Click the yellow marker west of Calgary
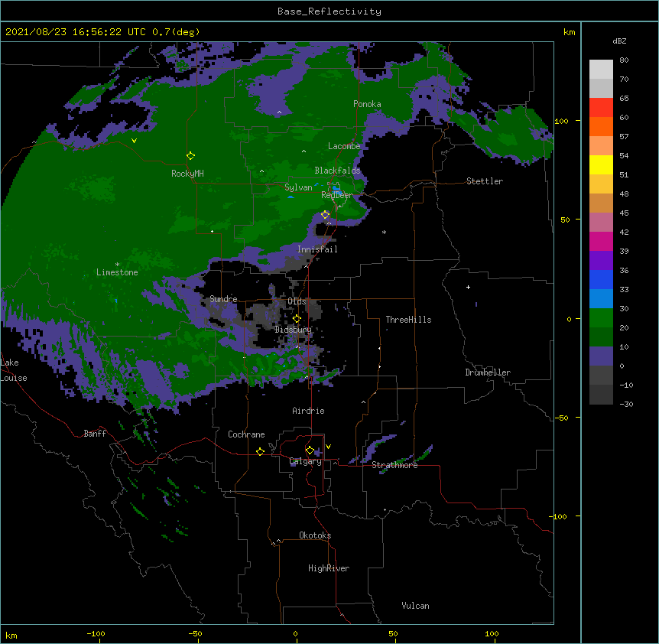659x644 pixels. click(260, 451)
